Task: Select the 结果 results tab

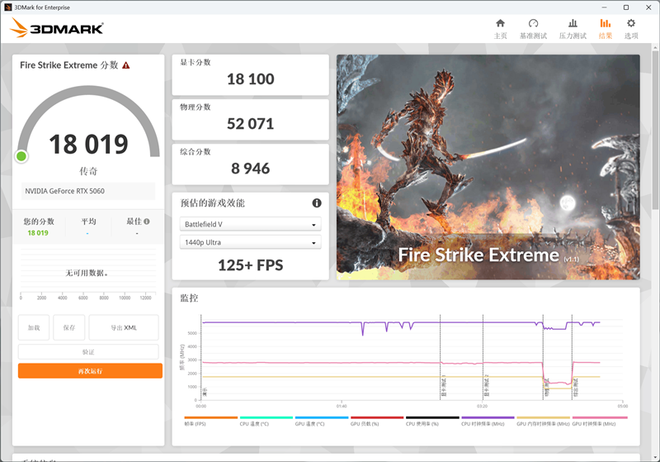Action: 605,29
